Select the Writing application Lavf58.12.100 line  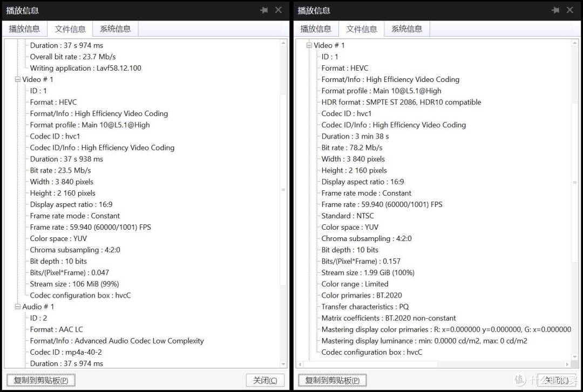pyautogui.click(x=85, y=68)
